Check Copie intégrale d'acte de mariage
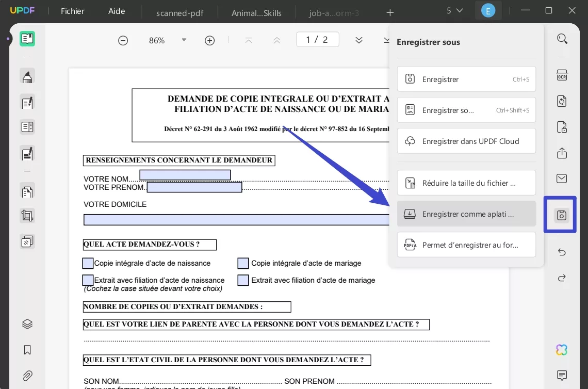Screen dimensions: 588x389 coord(242,263)
